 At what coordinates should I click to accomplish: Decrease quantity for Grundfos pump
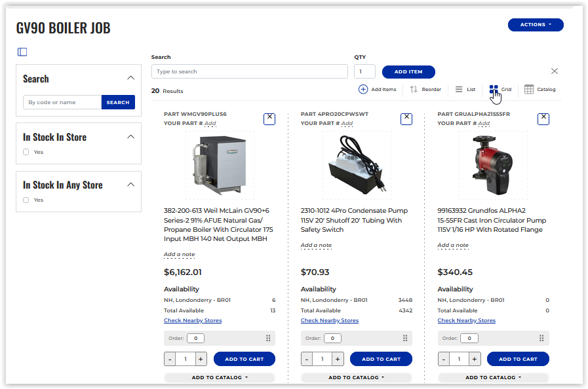[x=444, y=359]
